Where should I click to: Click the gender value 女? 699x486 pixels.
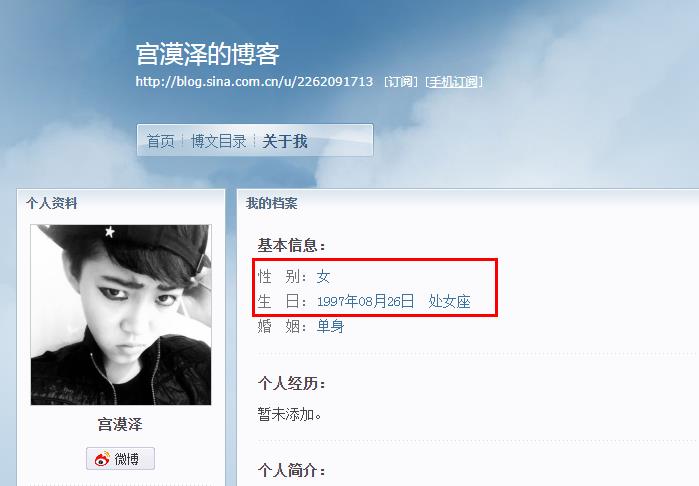pos(323,277)
